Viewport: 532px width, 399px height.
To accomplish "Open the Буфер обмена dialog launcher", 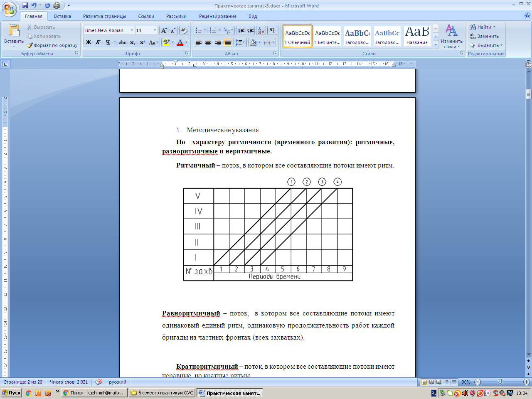I will click(x=77, y=54).
